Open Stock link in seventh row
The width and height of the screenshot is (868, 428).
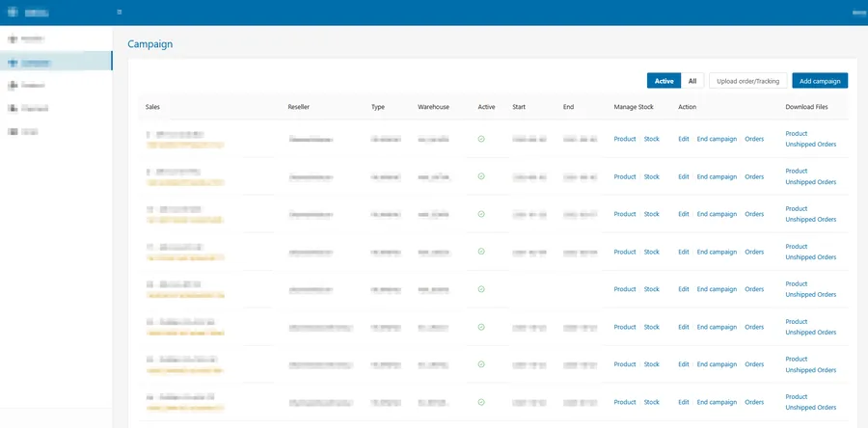652,364
